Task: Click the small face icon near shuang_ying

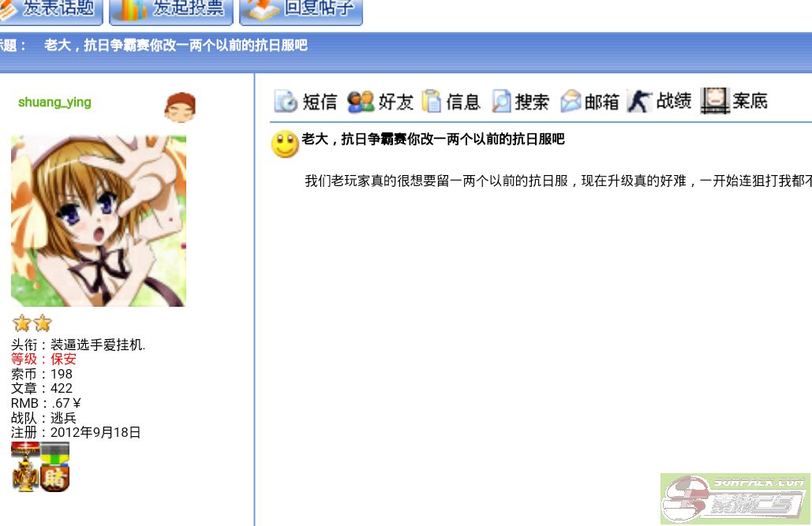Action: point(180,107)
